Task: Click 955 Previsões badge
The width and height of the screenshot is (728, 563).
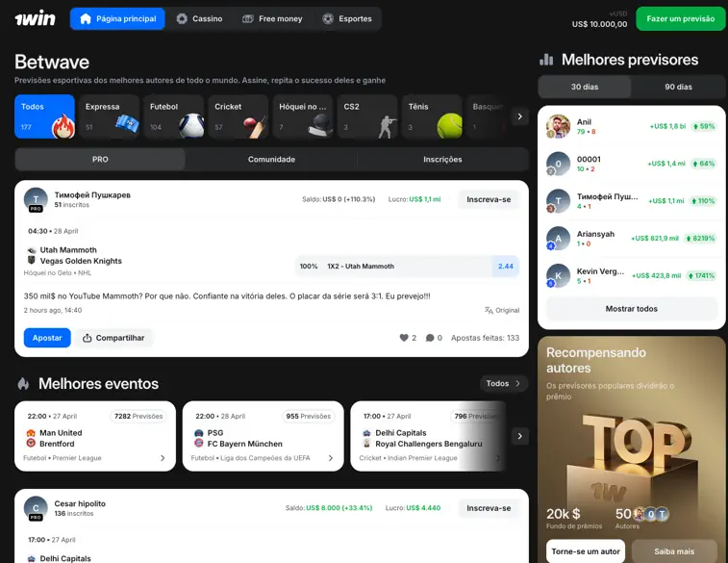Action: pyautogui.click(x=309, y=416)
